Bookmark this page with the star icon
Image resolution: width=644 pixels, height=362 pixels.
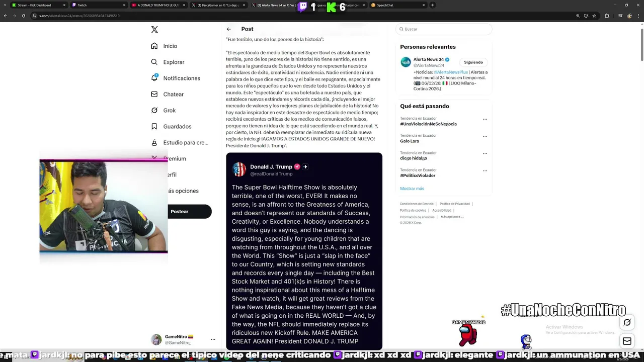594,16
